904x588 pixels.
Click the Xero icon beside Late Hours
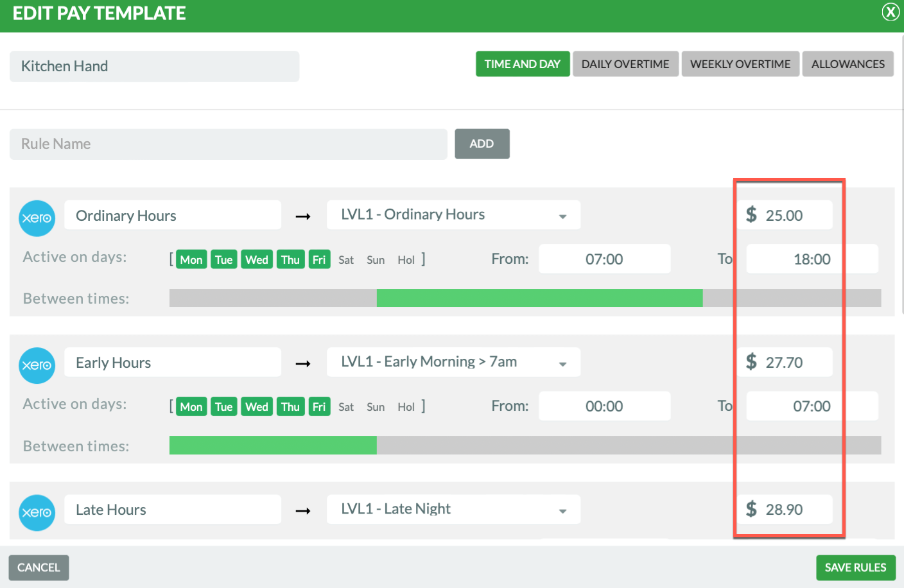(37, 512)
